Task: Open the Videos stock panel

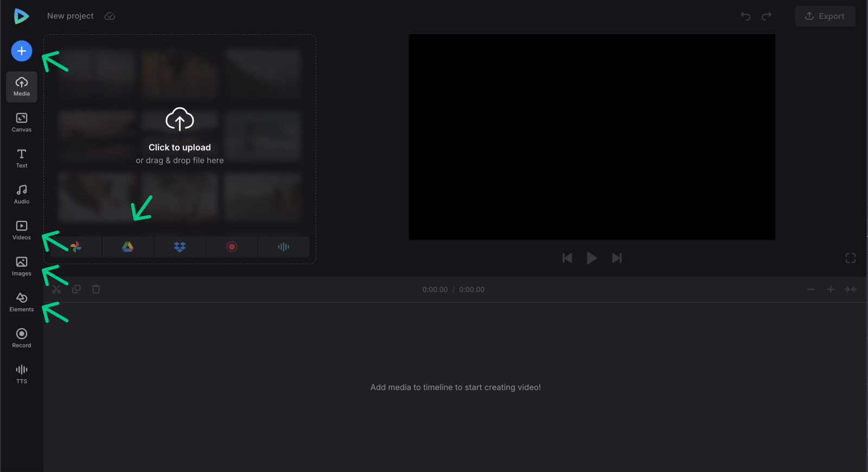Action: coord(22,231)
